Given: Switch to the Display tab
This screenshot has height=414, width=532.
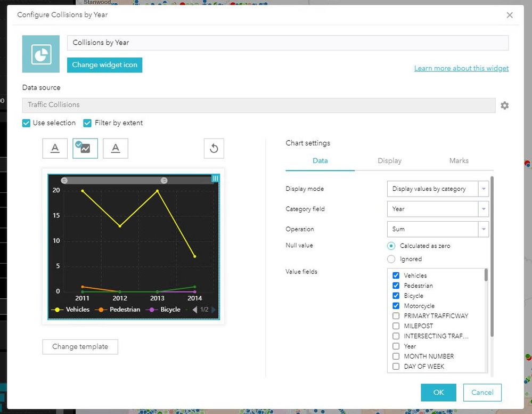Looking at the screenshot, I should (x=389, y=160).
